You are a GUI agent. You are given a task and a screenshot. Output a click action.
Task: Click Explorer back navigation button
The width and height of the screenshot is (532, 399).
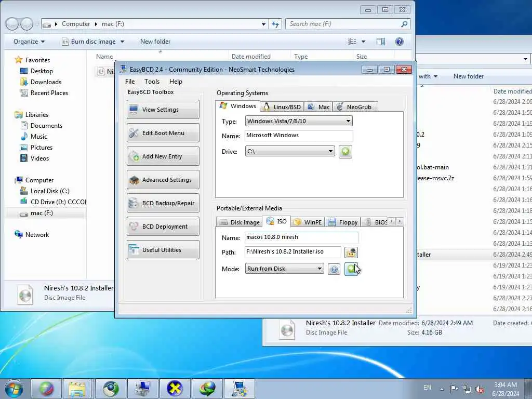[12, 24]
